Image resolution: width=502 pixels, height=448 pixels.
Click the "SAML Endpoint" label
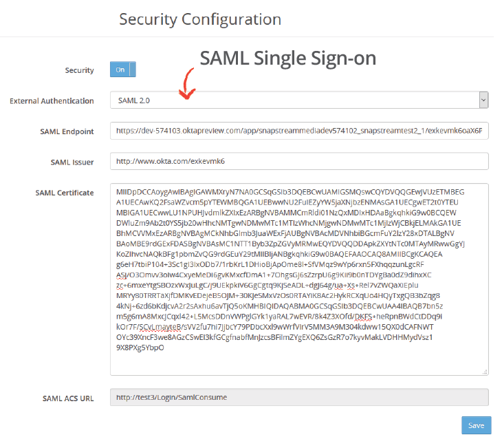click(x=67, y=131)
